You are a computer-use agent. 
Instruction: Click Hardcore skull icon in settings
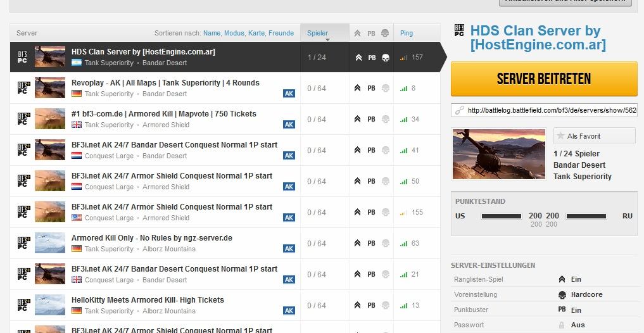562,295
